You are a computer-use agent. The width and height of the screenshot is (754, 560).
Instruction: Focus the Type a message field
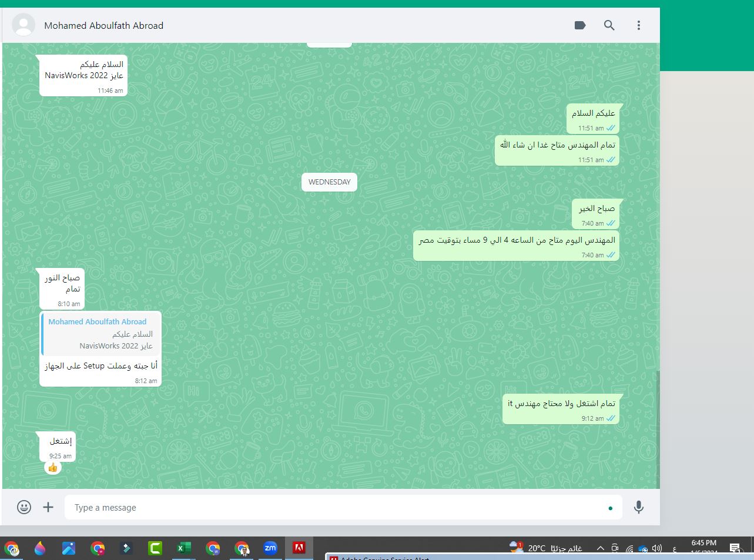coord(343,507)
